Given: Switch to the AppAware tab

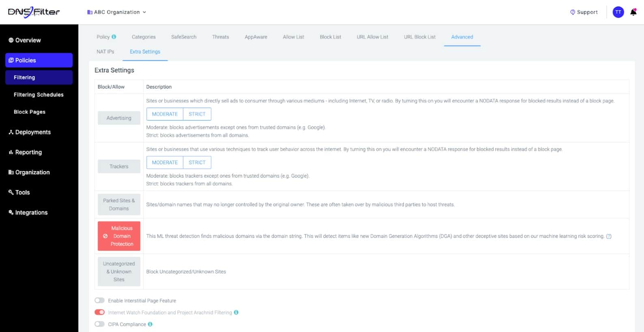Looking at the screenshot, I should [256, 37].
